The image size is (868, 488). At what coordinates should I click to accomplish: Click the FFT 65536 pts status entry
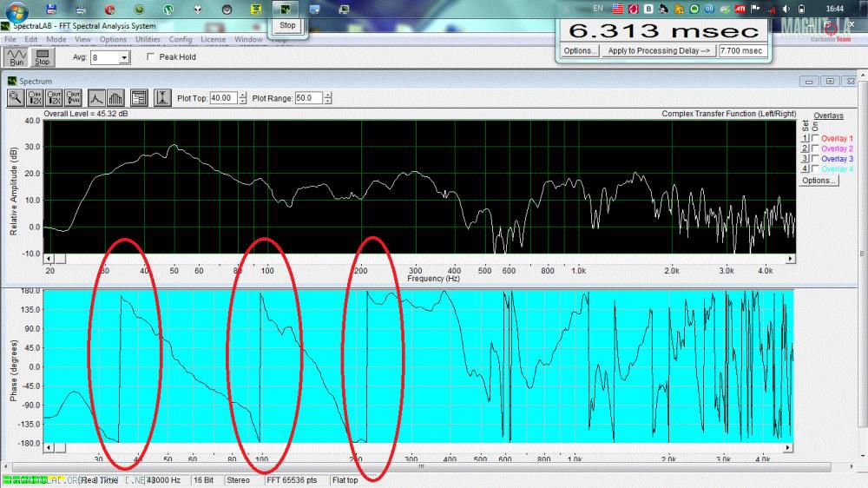292,480
